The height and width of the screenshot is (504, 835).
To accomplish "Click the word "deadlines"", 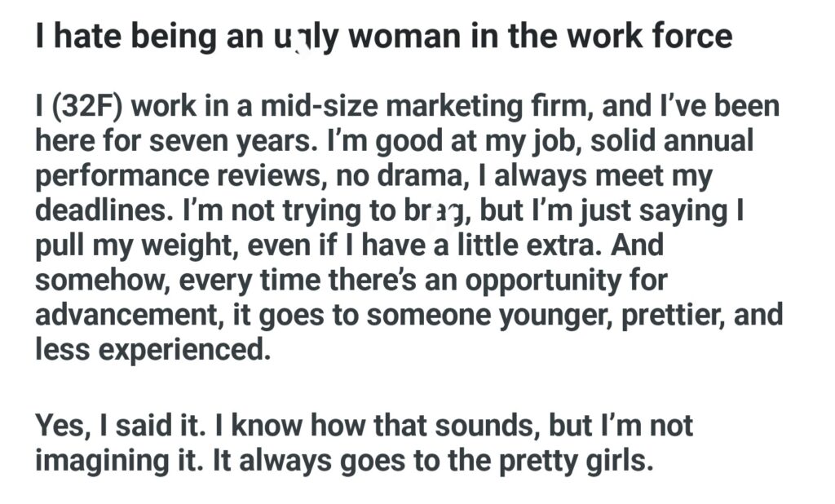I will (95, 210).
